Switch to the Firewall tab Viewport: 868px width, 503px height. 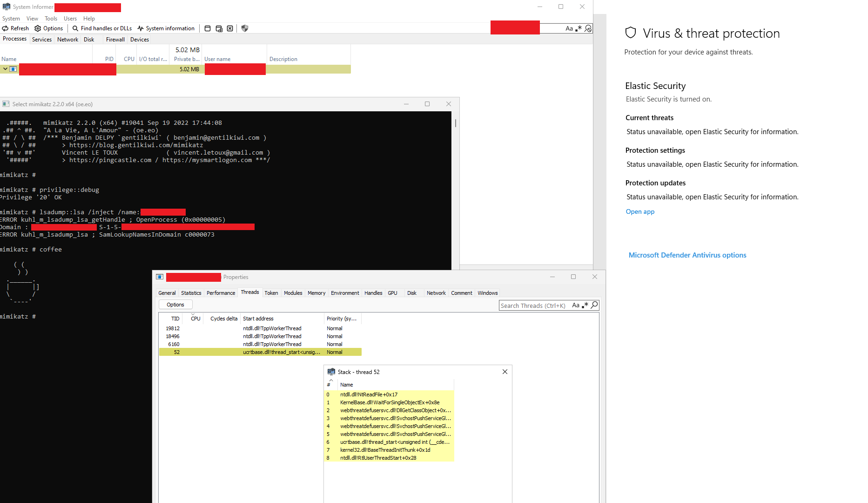click(115, 40)
